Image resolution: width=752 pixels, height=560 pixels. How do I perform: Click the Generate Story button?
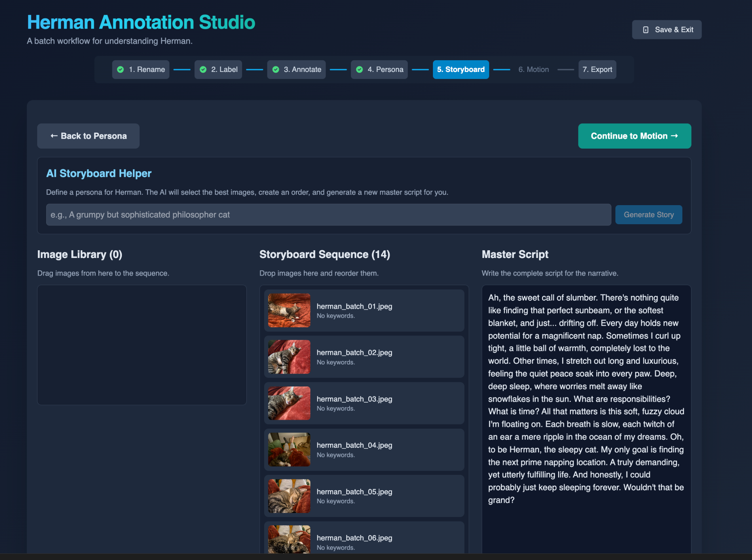(648, 215)
